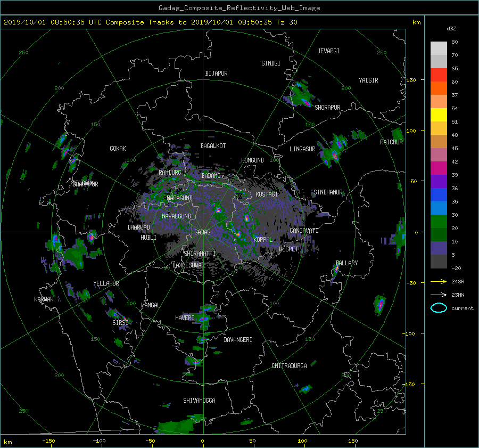This screenshot has width=479, height=448.
Task: Click the dBZ legend heading
Action: (451, 29)
